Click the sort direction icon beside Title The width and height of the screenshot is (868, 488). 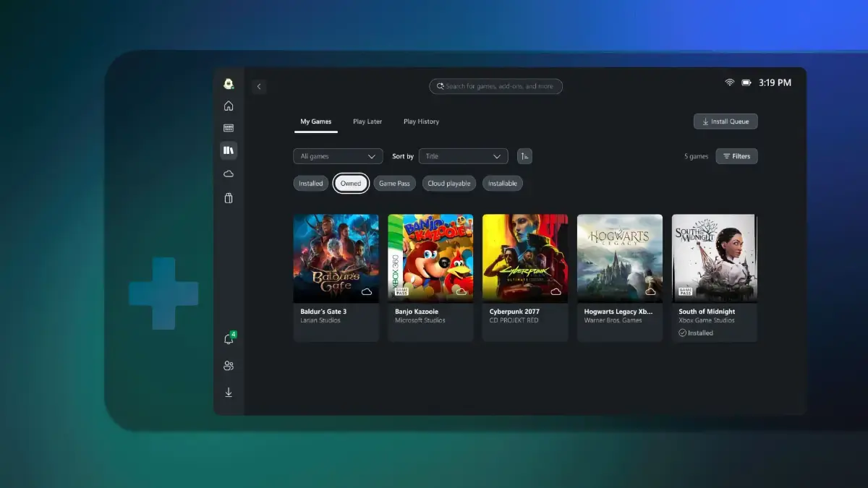[524, 156]
